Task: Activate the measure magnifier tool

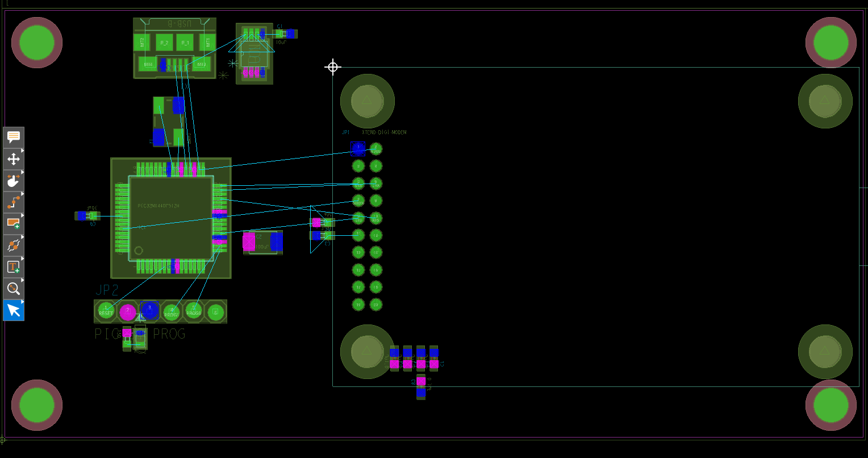Action: pyautogui.click(x=14, y=288)
